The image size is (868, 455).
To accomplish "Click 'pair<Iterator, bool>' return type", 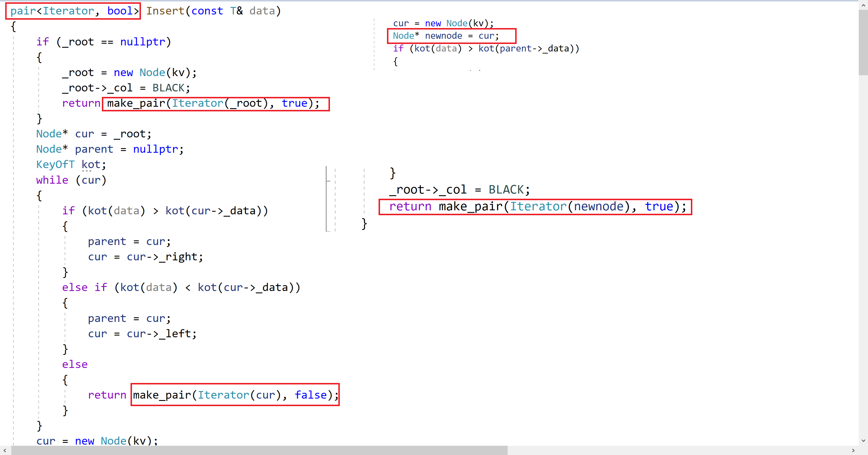I will (x=74, y=11).
